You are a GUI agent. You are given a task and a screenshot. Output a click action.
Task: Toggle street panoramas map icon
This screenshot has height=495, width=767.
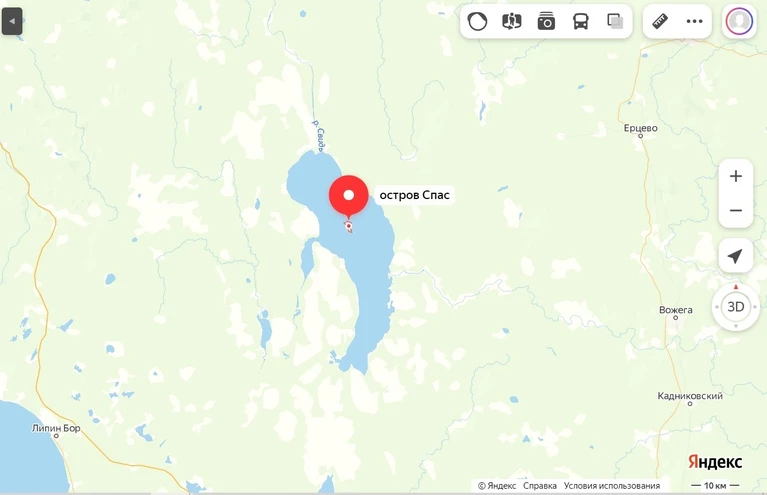pyautogui.click(x=512, y=22)
